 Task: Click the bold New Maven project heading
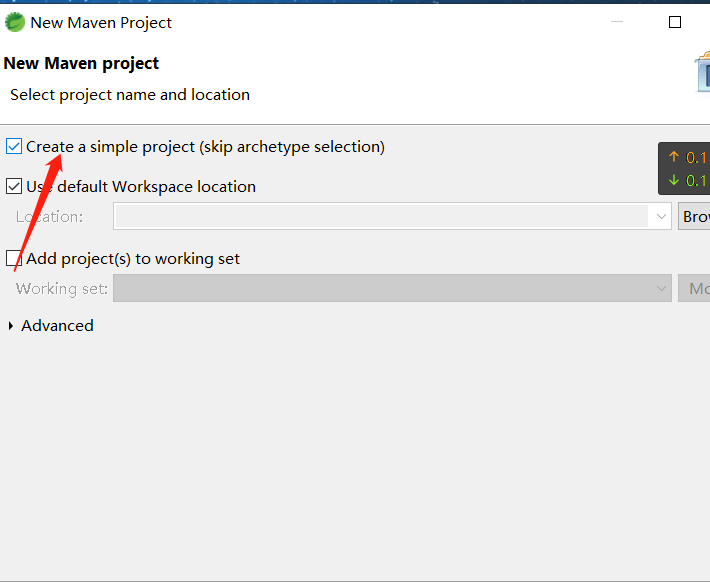point(81,63)
